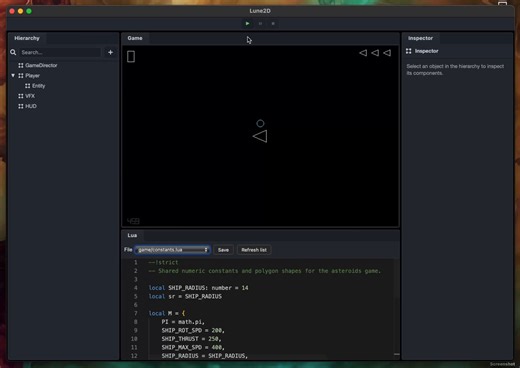520x368 pixels.
Task: Click the shared constants comment line
Action: [265, 271]
